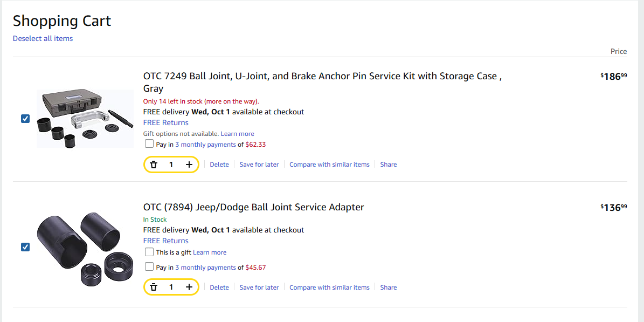Click the Jeep/Dodge adapter product image

(x=85, y=248)
